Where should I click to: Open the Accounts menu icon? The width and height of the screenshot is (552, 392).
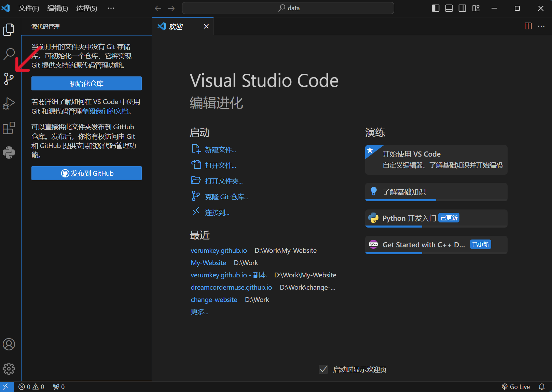[x=9, y=344]
